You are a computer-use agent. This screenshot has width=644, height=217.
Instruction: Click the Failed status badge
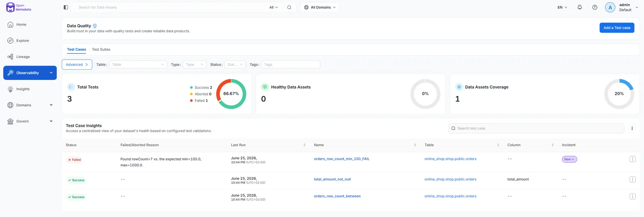pyautogui.click(x=74, y=160)
